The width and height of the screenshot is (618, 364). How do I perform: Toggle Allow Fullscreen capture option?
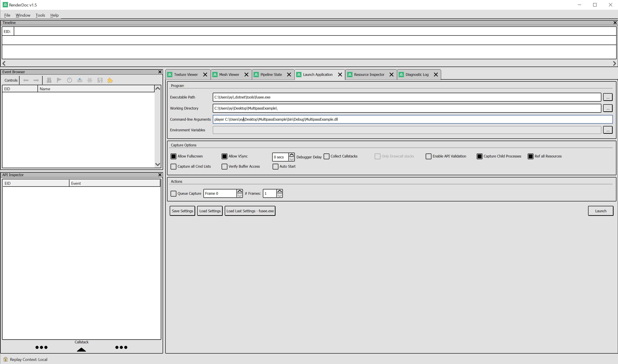click(174, 156)
